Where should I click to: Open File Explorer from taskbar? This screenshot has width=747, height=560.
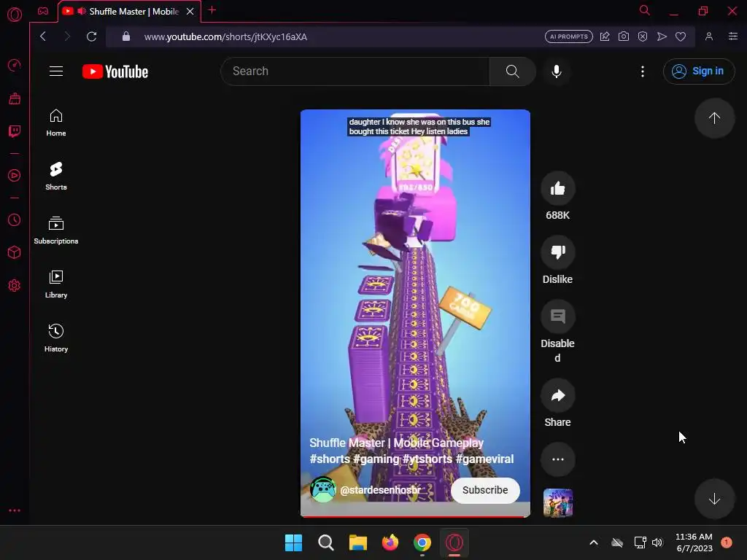[x=357, y=542]
